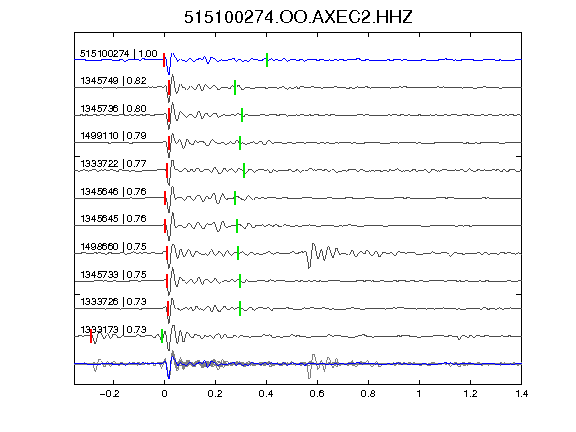Click the blue stacked waveform's negative peak

click(x=169, y=374)
